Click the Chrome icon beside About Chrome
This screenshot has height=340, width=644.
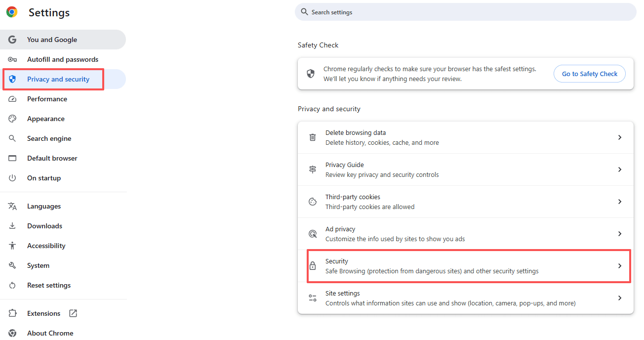pyautogui.click(x=12, y=333)
